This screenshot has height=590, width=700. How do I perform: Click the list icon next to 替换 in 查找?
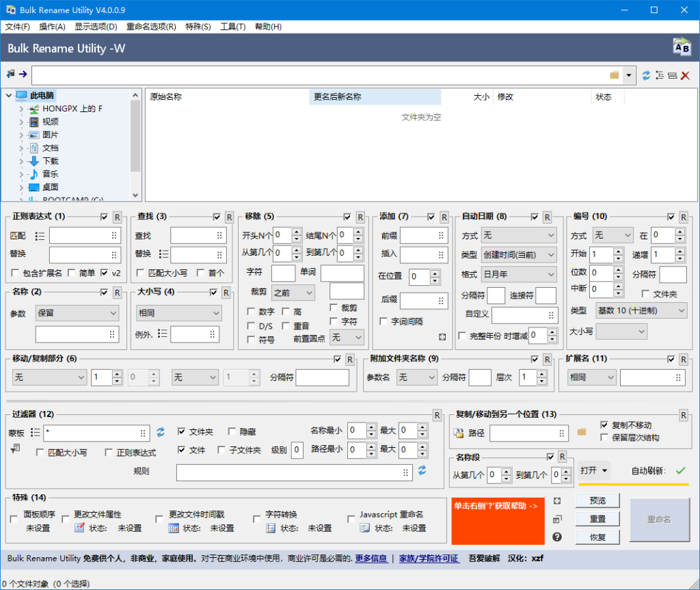(164, 254)
